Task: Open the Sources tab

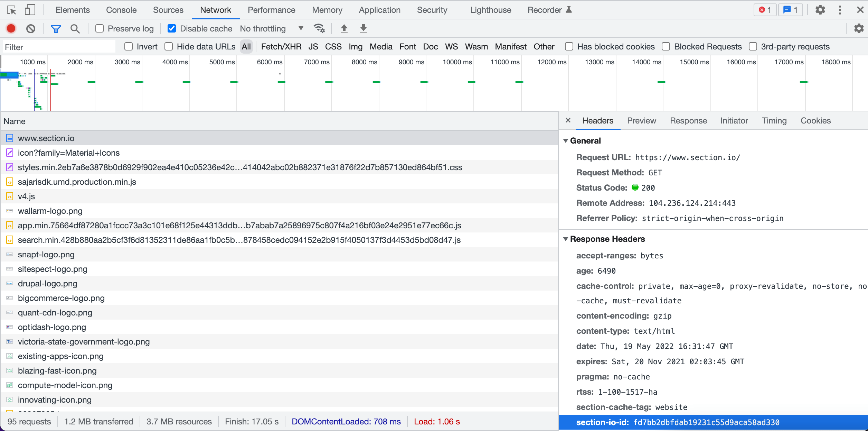Action: point(168,10)
